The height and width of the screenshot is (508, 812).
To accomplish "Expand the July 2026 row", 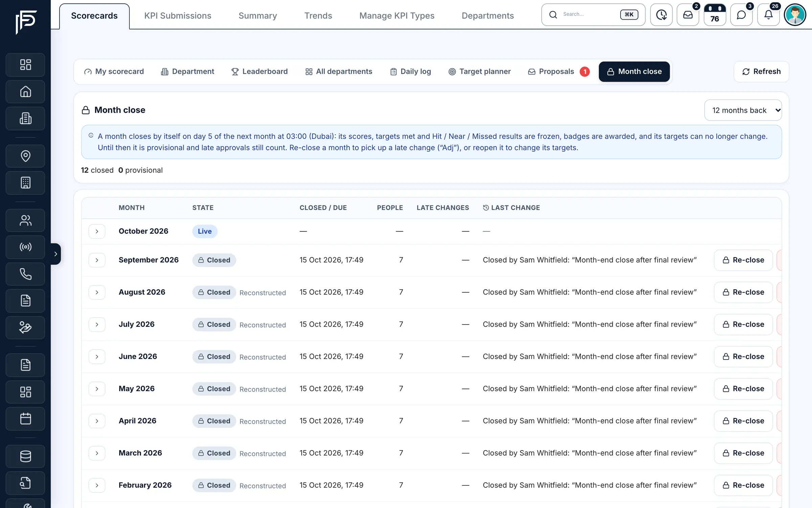I will coord(97,324).
